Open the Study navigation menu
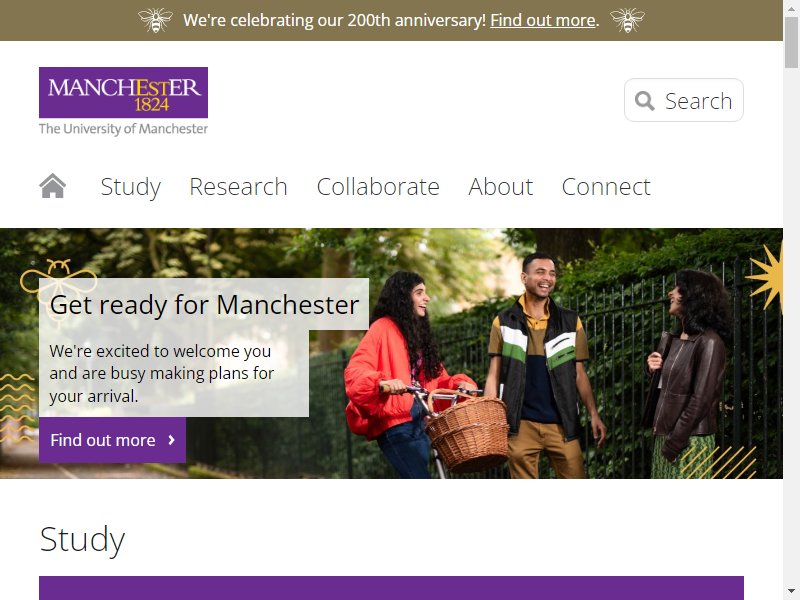This screenshot has height=600, width=800. [131, 187]
